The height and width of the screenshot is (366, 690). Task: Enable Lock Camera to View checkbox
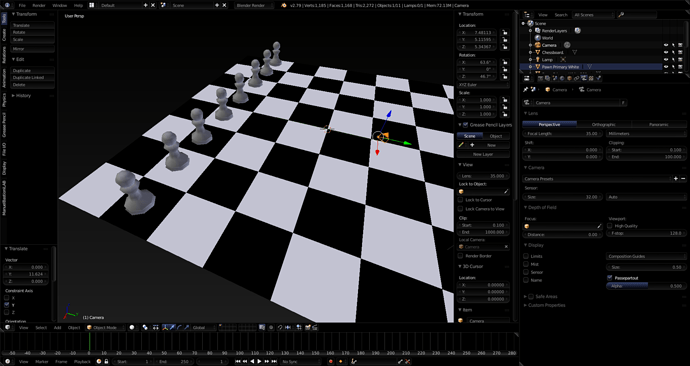pyautogui.click(x=461, y=209)
